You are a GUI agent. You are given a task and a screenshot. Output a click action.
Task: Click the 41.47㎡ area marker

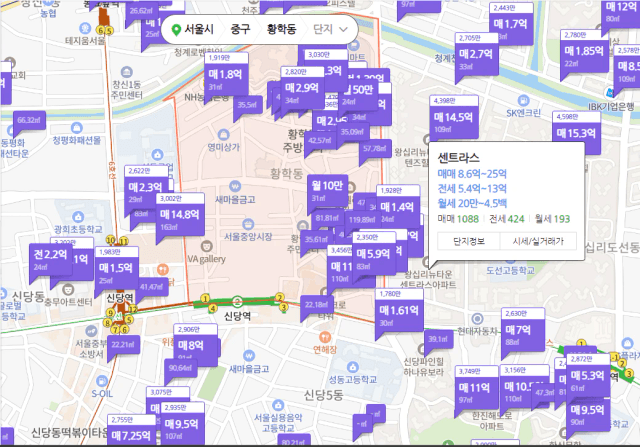(x=152, y=287)
